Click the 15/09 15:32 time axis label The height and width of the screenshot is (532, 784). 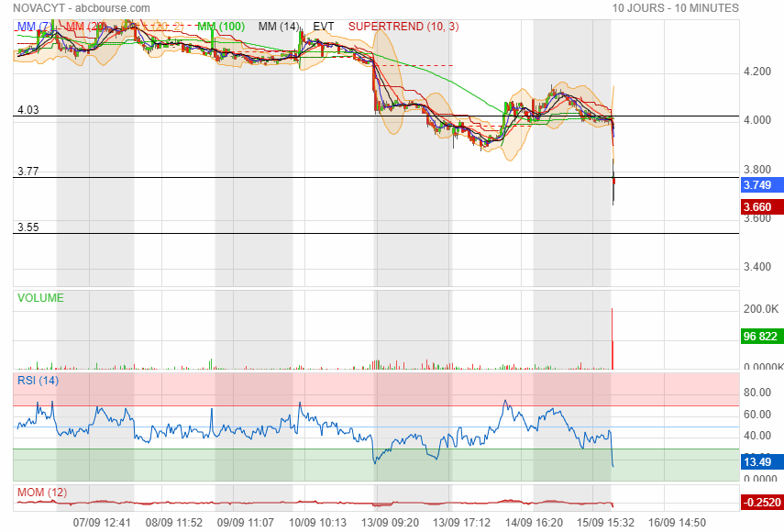605,523
